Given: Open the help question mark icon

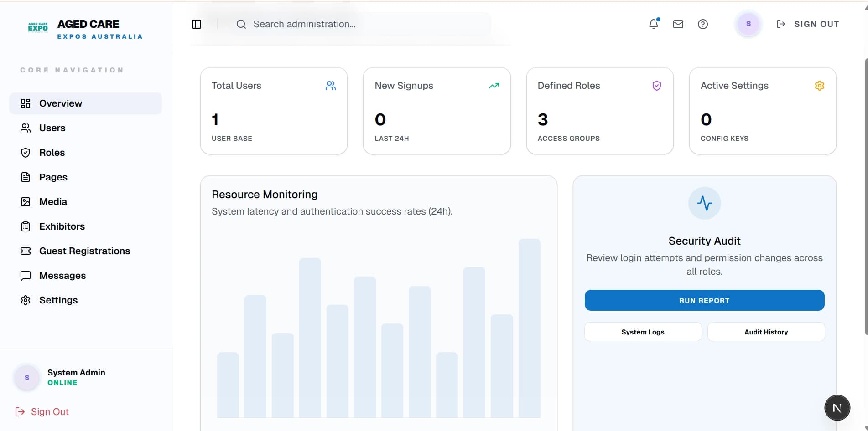Looking at the screenshot, I should [x=703, y=24].
